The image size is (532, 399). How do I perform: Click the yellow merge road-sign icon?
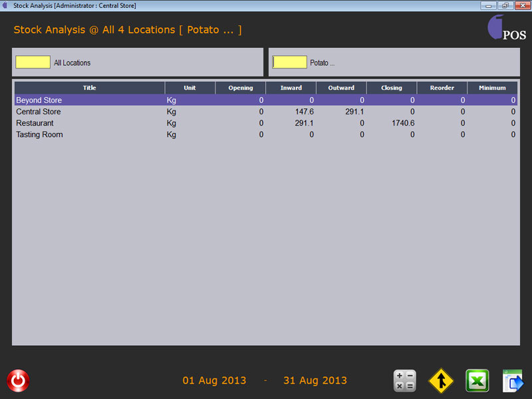point(441,381)
